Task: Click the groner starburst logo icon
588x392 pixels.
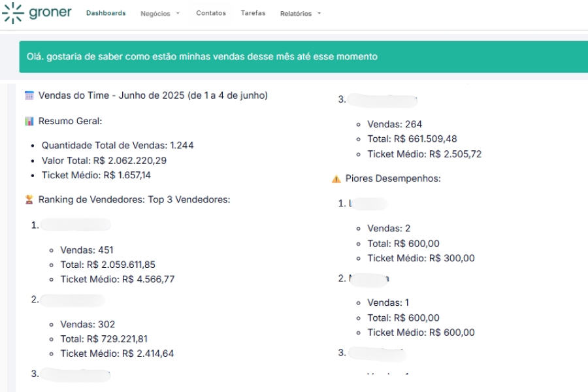Action: point(12,13)
